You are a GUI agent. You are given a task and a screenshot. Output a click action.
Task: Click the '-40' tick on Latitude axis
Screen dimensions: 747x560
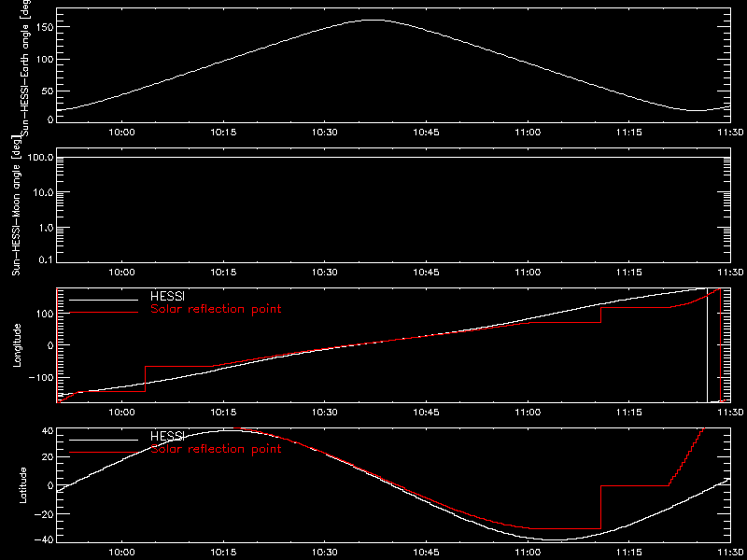(43, 539)
